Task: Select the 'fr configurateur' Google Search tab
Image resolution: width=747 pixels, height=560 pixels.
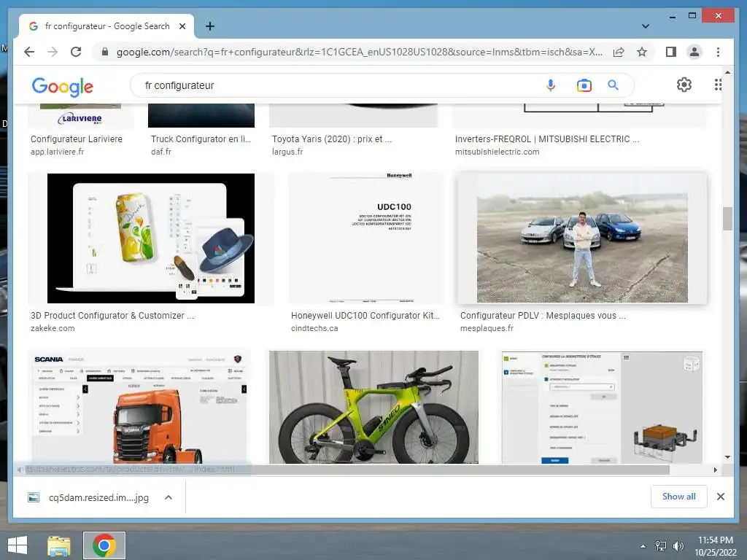Action: (x=107, y=26)
